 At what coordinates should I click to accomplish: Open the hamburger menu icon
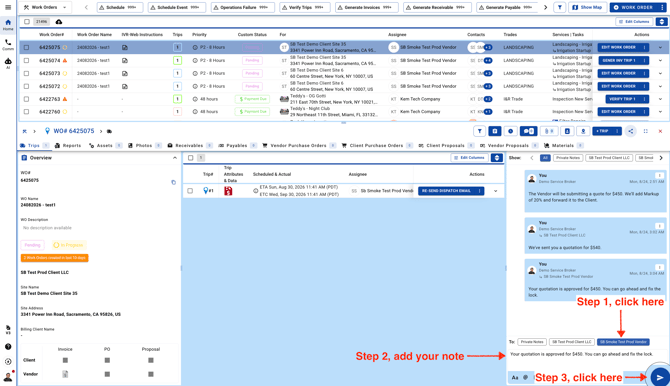[8, 7]
